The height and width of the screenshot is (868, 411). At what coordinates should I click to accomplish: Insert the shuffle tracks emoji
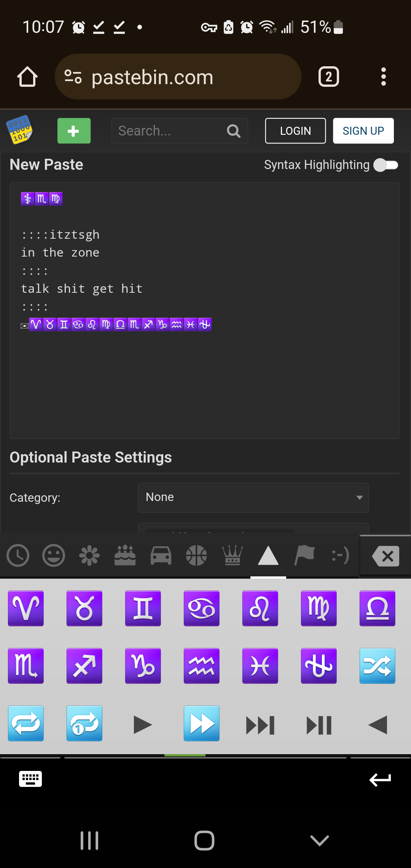coord(378,666)
